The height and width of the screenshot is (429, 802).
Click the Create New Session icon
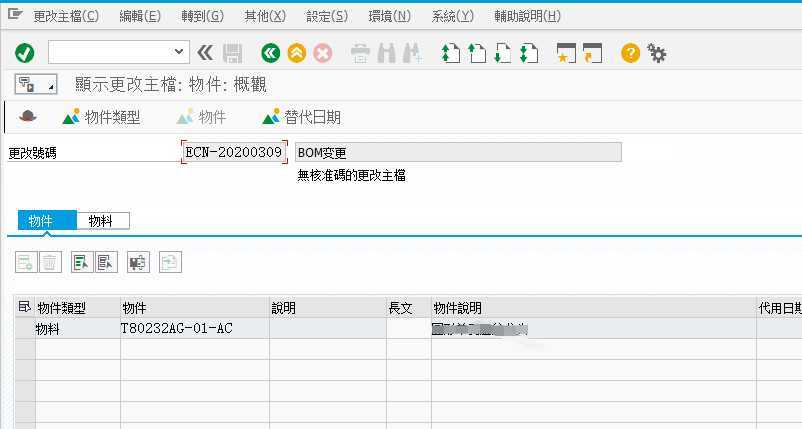pyautogui.click(x=566, y=53)
